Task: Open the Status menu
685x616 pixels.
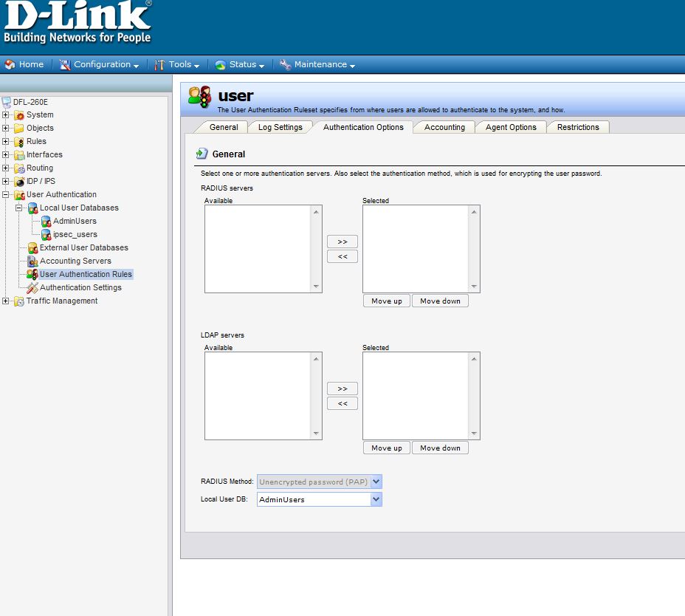Action: point(240,65)
